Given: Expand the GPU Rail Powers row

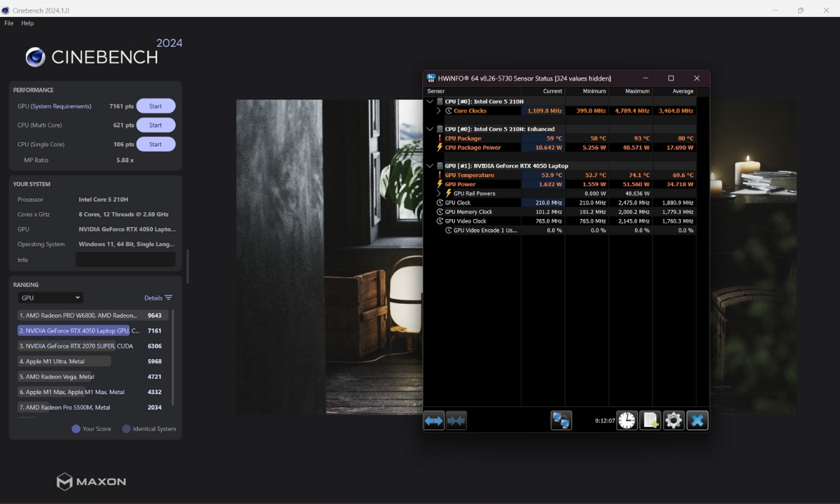Looking at the screenshot, I should [x=439, y=193].
